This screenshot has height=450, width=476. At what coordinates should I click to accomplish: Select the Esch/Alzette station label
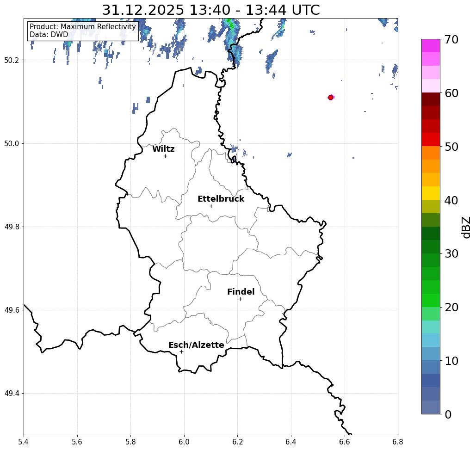tap(196, 345)
